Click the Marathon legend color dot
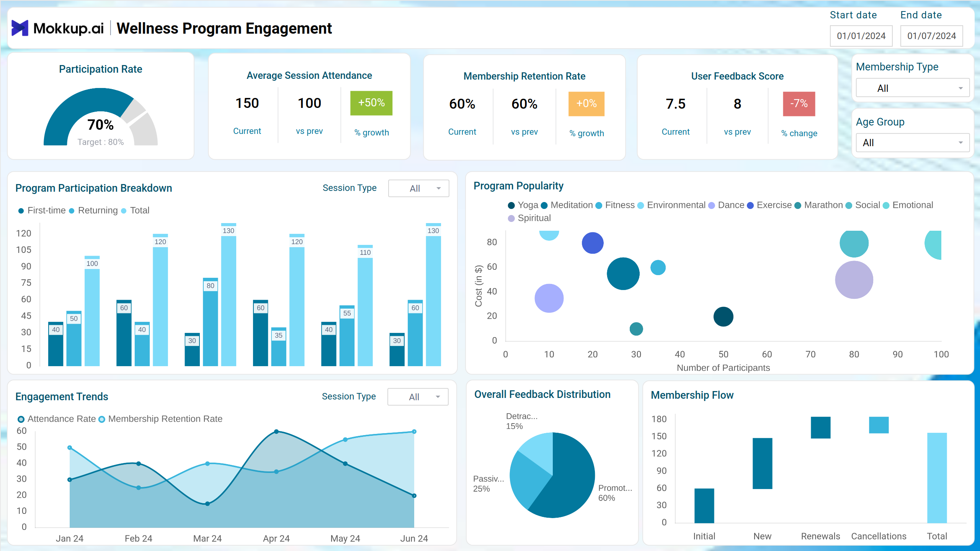 point(798,205)
